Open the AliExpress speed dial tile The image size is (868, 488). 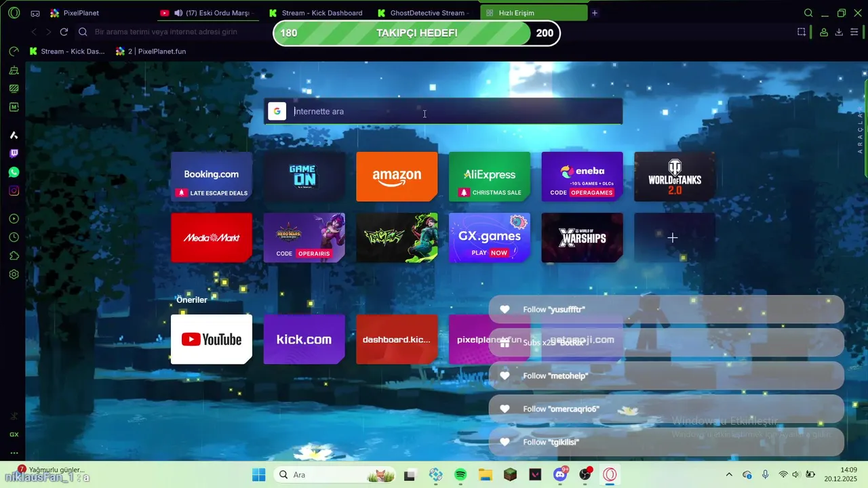[x=490, y=176]
